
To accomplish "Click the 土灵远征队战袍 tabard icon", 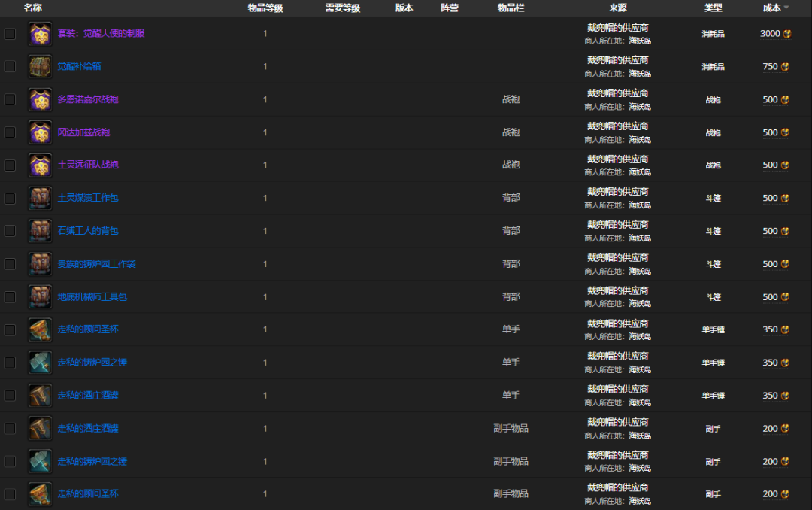I will pos(40,165).
